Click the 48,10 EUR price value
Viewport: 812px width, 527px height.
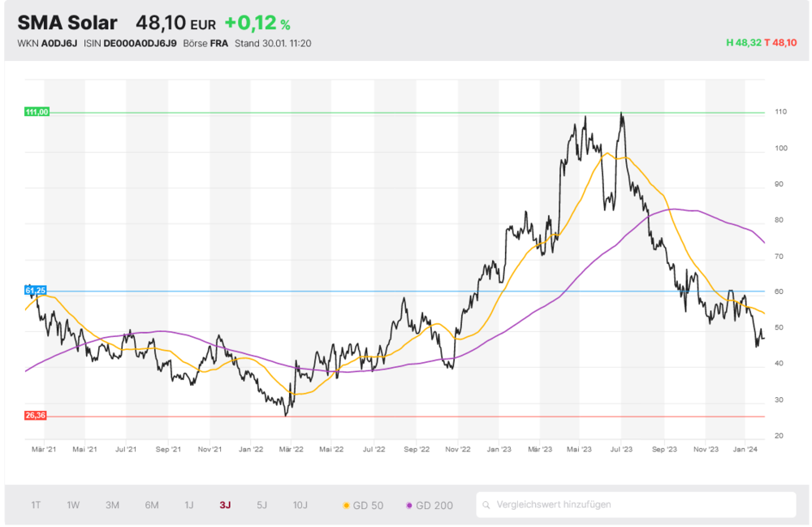click(x=175, y=24)
